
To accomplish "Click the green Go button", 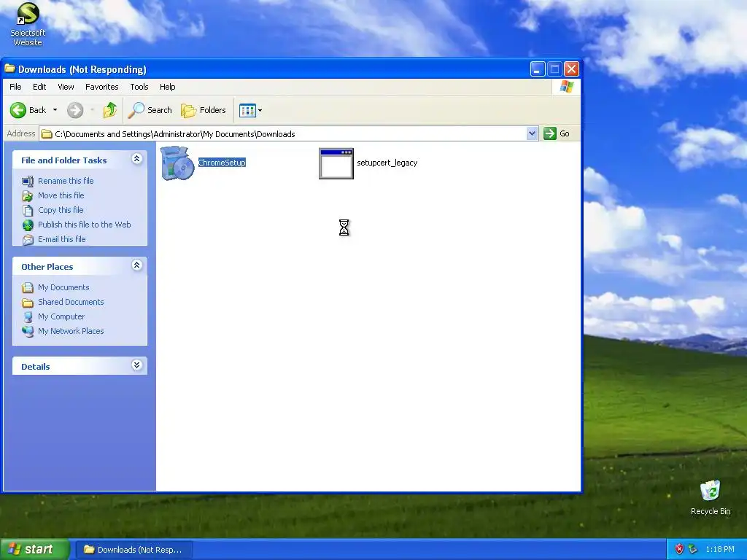I will (x=557, y=134).
